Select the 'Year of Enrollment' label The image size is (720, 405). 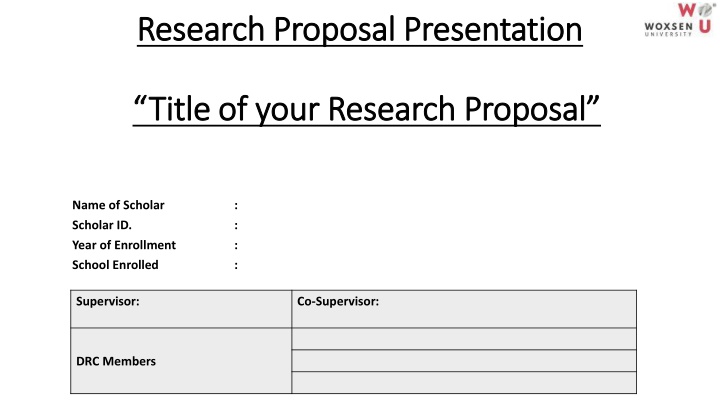tap(124, 245)
